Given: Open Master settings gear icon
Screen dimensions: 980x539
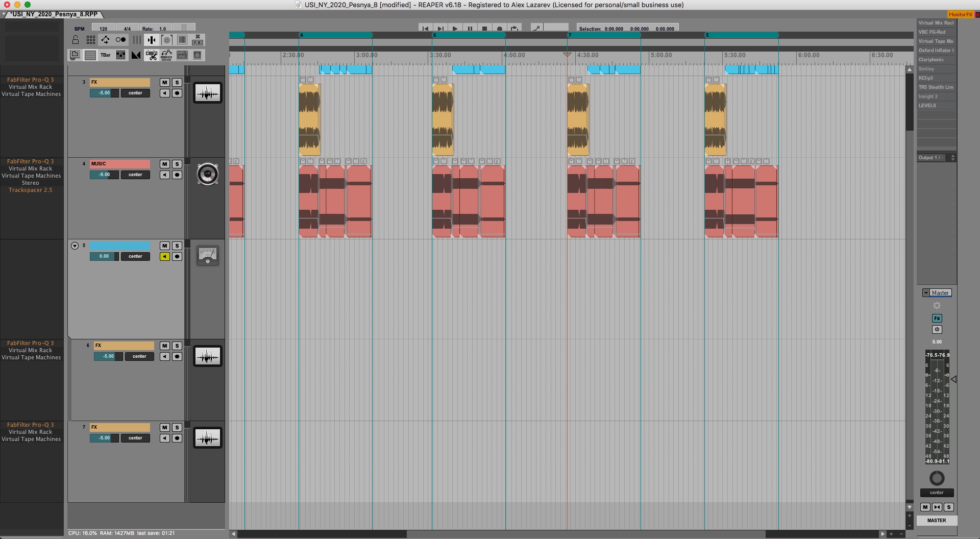Looking at the screenshot, I should (x=937, y=306).
